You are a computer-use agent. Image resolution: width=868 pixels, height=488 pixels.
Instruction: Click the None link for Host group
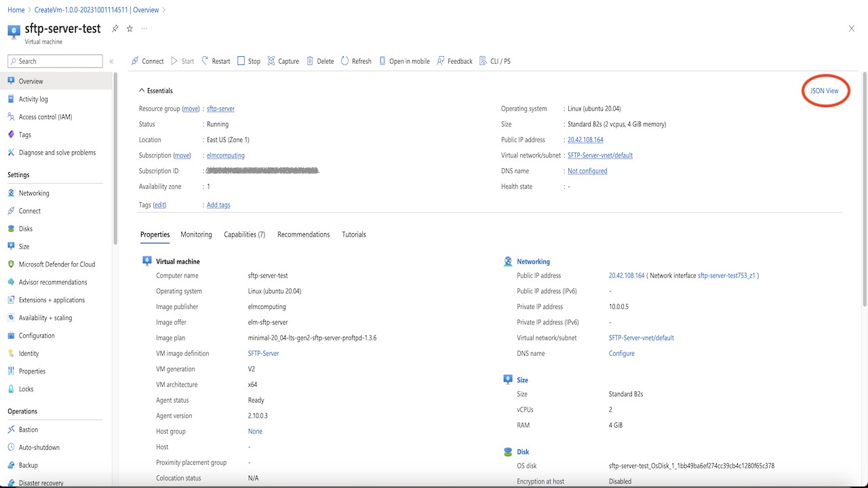click(x=255, y=431)
